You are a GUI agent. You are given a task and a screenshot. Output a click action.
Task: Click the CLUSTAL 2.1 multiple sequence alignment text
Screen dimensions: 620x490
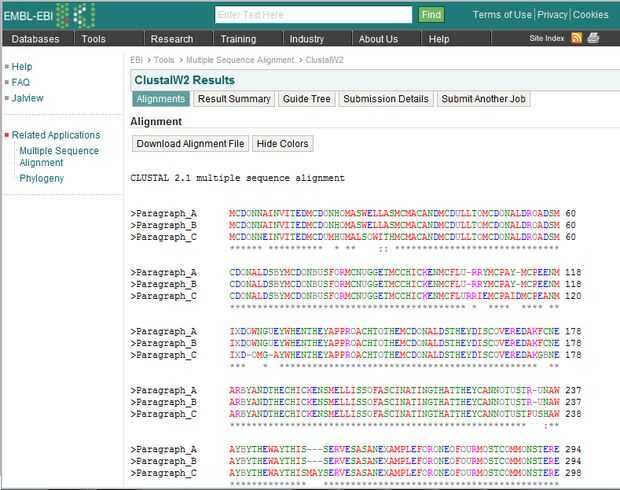(x=237, y=178)
